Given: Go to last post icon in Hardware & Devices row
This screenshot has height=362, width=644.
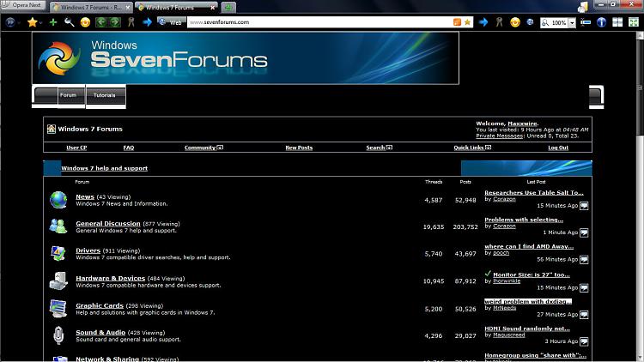Looking at the screenshot, I should 584,287.
